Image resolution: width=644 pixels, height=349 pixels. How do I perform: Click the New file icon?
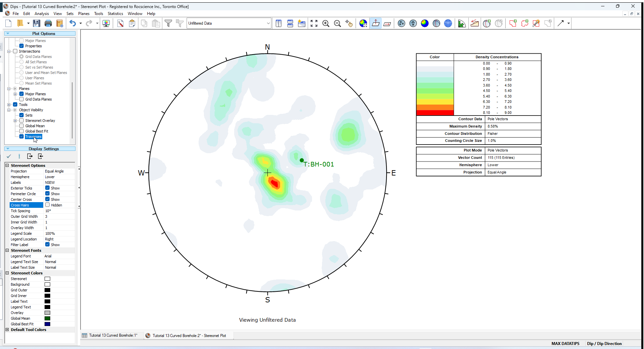tap(9, 23)
